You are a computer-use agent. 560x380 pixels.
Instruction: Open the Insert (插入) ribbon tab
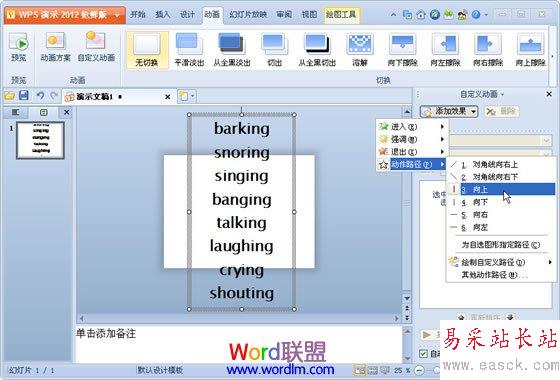pyautogui.click(x=162, y=15)
